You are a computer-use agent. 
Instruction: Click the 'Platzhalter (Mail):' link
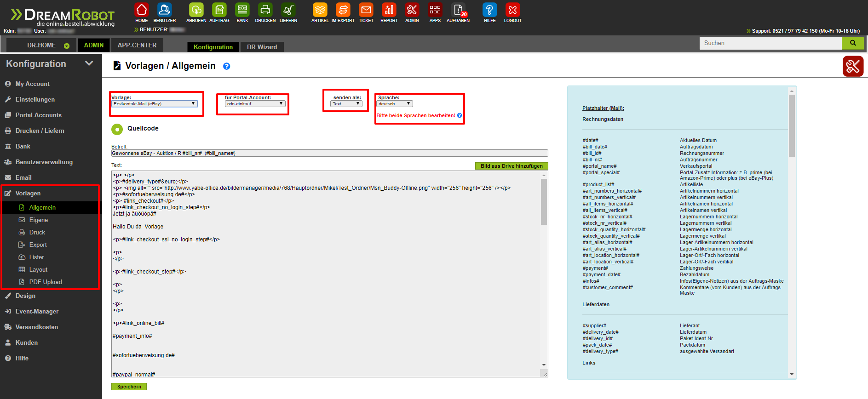pos(603,108)
